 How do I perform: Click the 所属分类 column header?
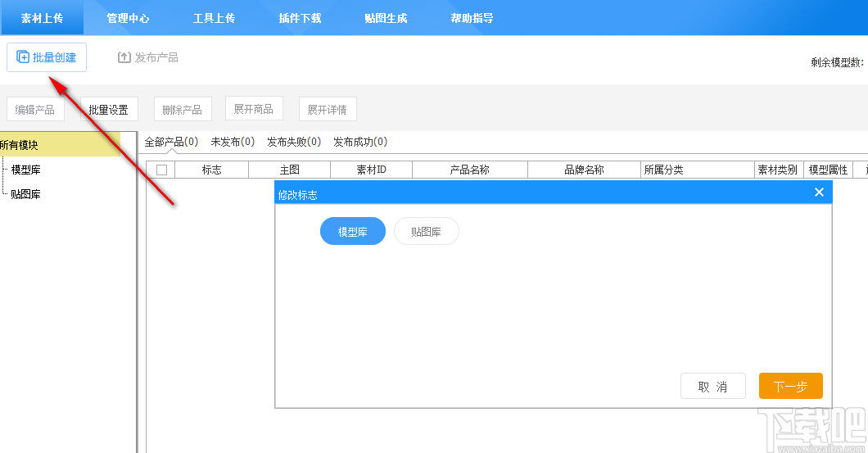tap(698, 170)
